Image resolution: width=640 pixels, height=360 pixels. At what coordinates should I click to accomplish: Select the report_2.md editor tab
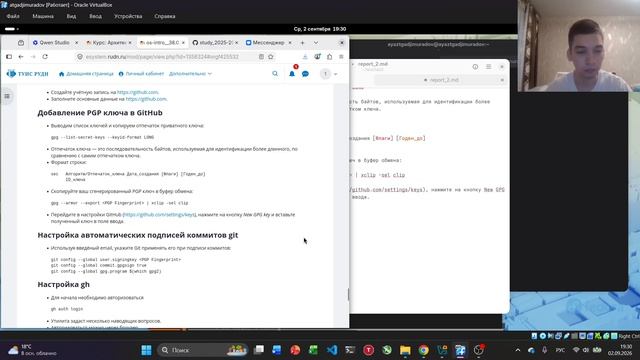[x=441, y=80]
